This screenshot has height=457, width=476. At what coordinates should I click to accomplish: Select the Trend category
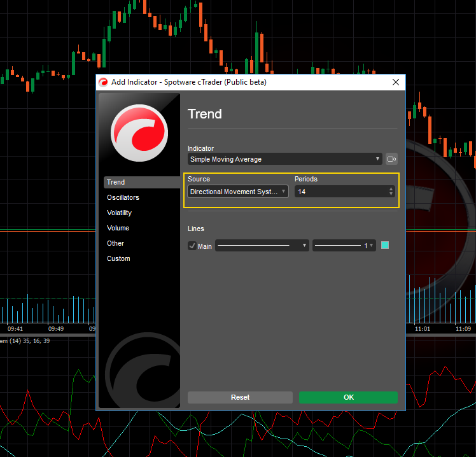142,182
